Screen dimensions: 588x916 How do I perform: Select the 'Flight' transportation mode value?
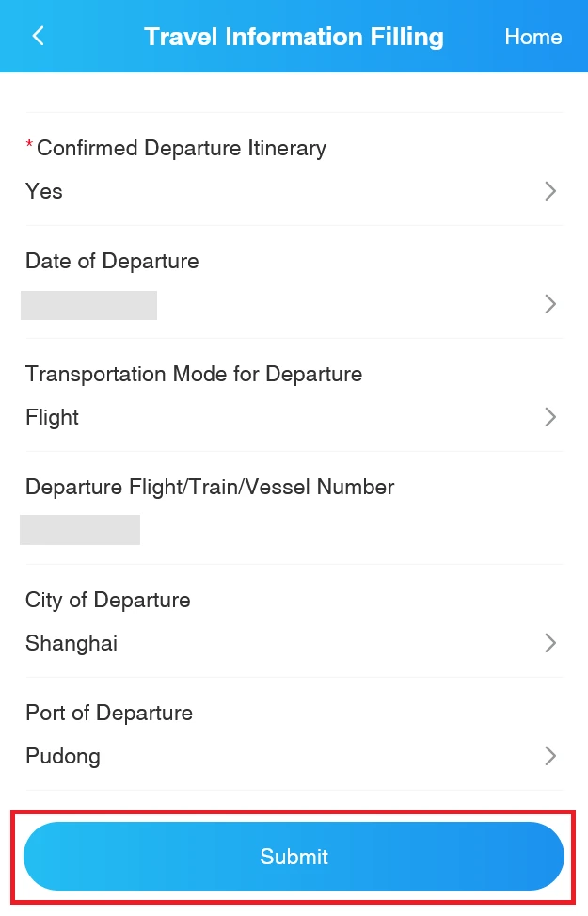coord(53,417)
